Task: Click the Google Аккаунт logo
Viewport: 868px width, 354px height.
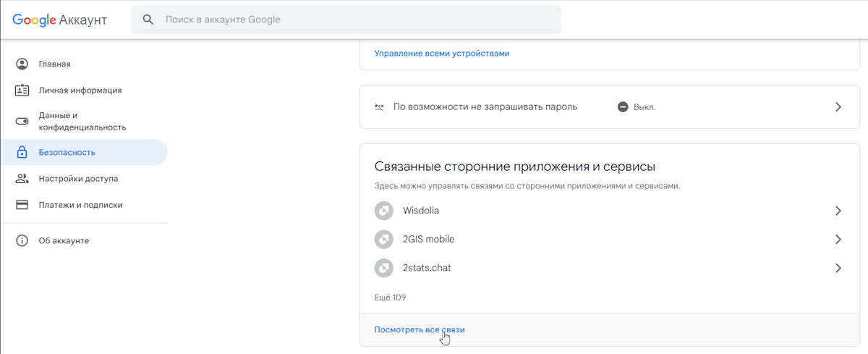Action: point(59,20)
